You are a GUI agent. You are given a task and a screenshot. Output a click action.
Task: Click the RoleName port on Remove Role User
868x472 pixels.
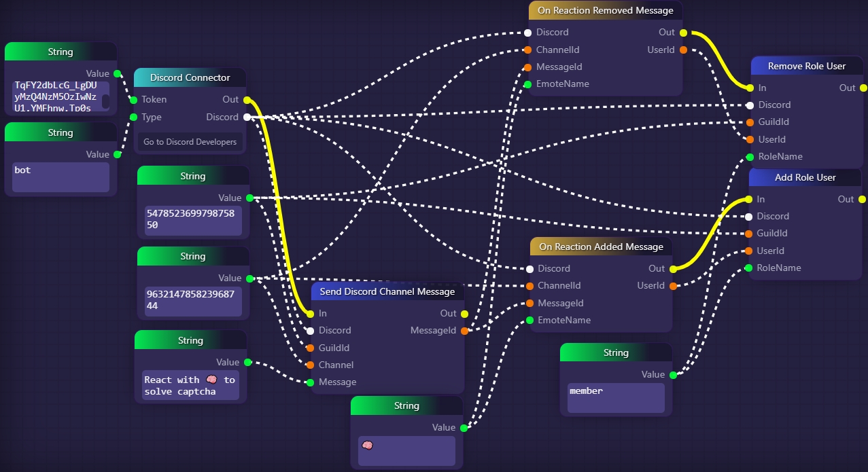pos(750,157)
